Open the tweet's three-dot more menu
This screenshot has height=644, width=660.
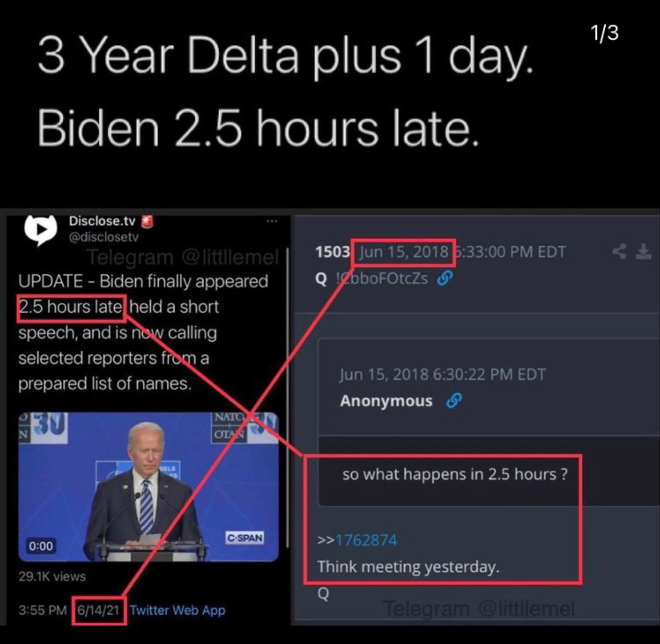[272, 221]
